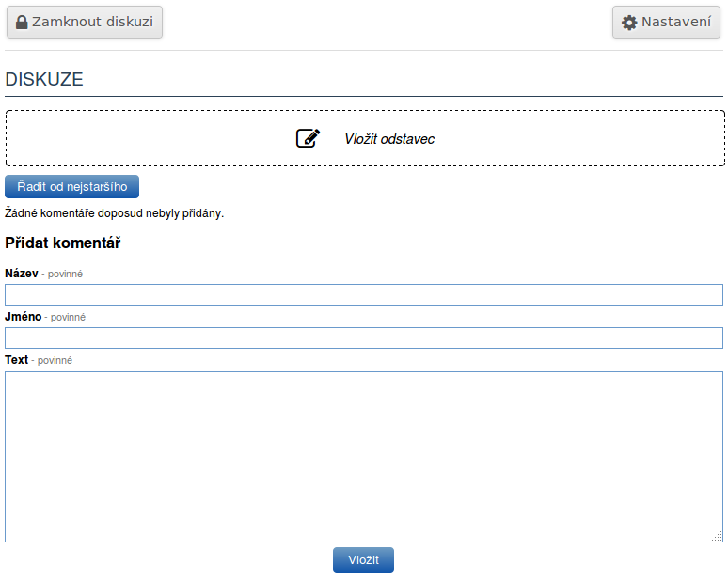Click the 'Žádné komentáře doposud' message

click(114, 213)
